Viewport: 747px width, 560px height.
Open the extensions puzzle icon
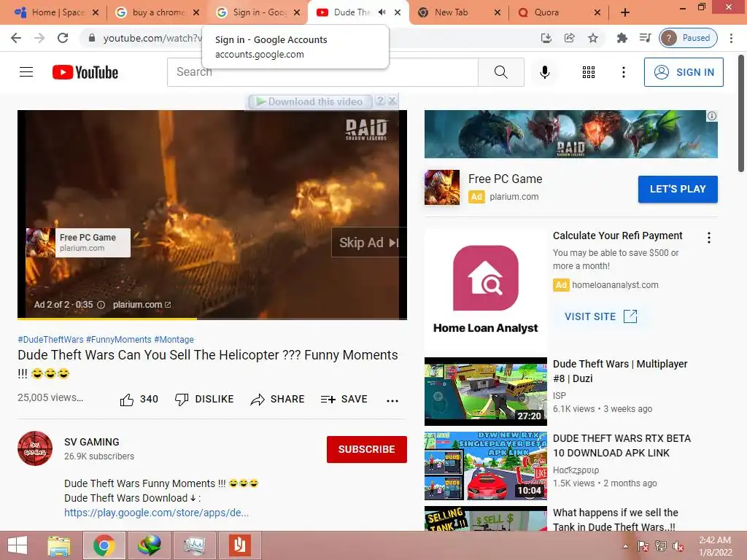pyautogui.click(x=622, y=38)
